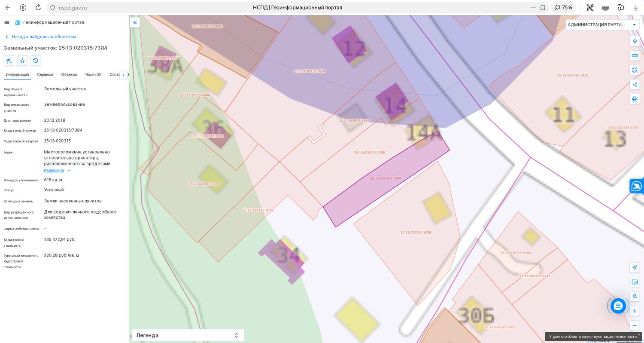Open the Части ЗУ tab
This screenshot has width=644, height=343.
point(93,74)
